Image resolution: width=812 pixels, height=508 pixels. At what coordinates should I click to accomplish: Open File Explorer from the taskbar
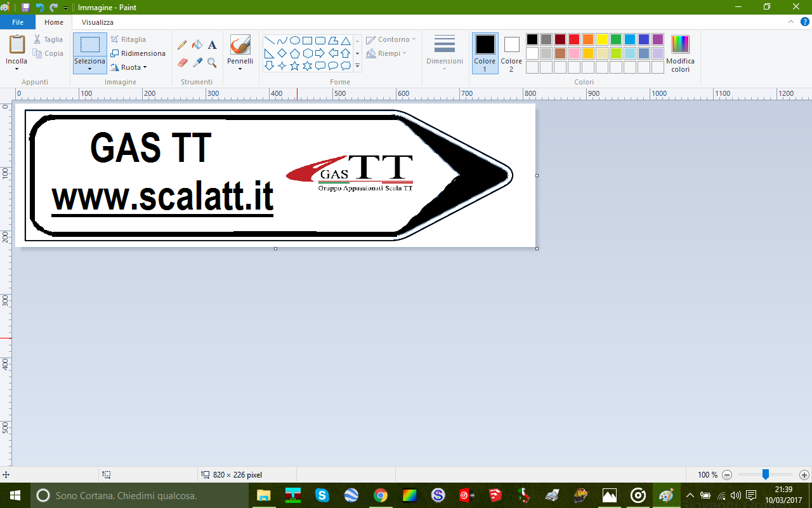coord(263,495)
